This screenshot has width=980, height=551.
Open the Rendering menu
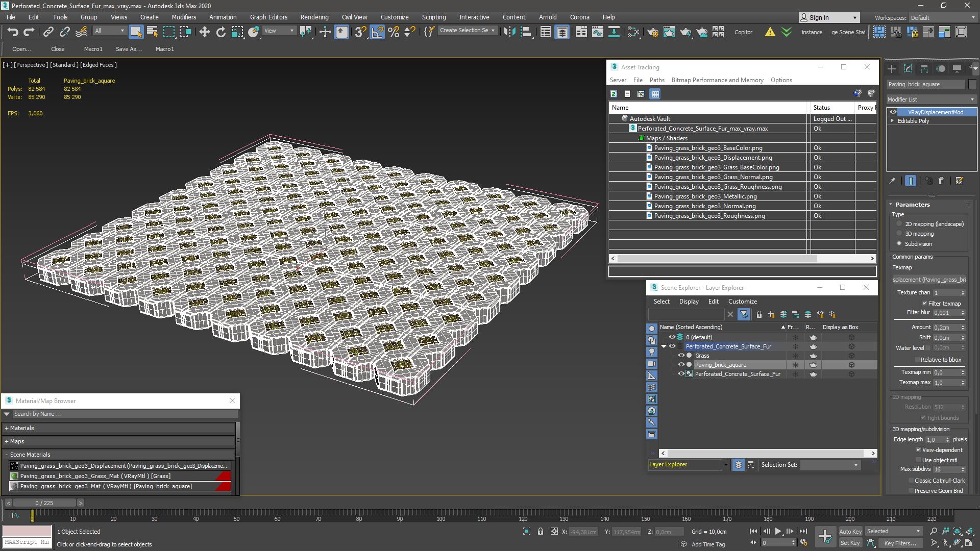click(314, 17)
